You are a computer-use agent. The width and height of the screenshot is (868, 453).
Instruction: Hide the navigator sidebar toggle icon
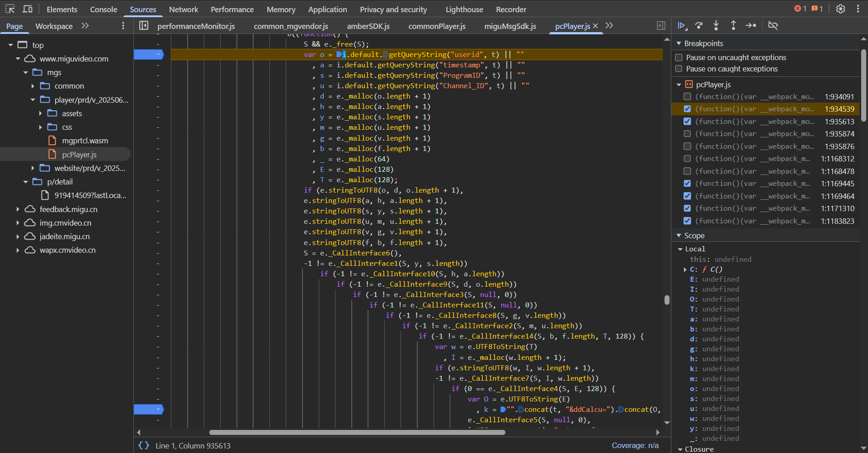144,26
